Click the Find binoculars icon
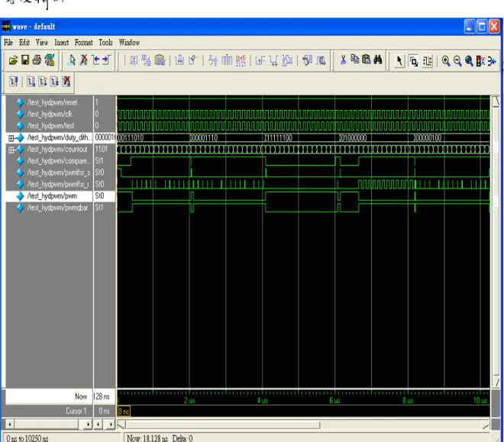Image resolution: width=504 pixels, height=442 pixels. [378, 60]
